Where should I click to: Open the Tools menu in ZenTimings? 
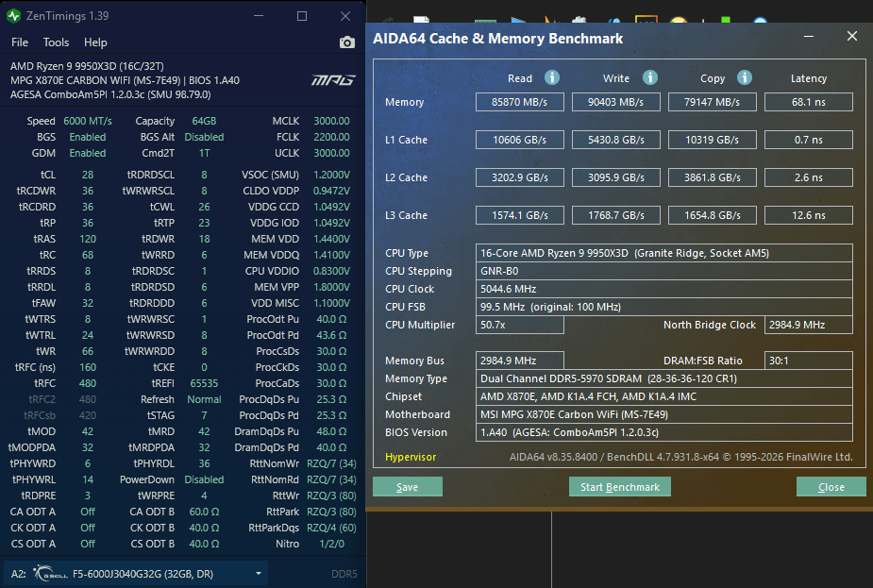click(57, 42)
